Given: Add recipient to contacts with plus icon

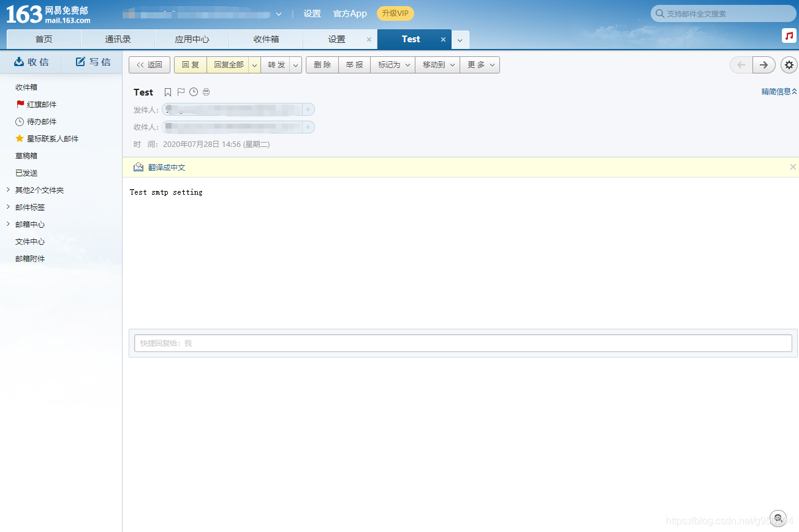Looking at the screenshot, I should pos(308,127).
